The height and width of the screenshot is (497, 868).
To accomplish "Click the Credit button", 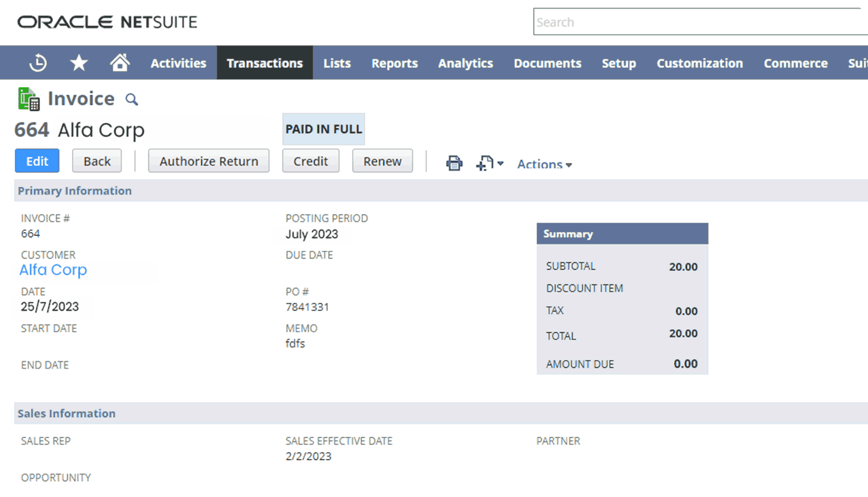I will (x=310, y=161).
